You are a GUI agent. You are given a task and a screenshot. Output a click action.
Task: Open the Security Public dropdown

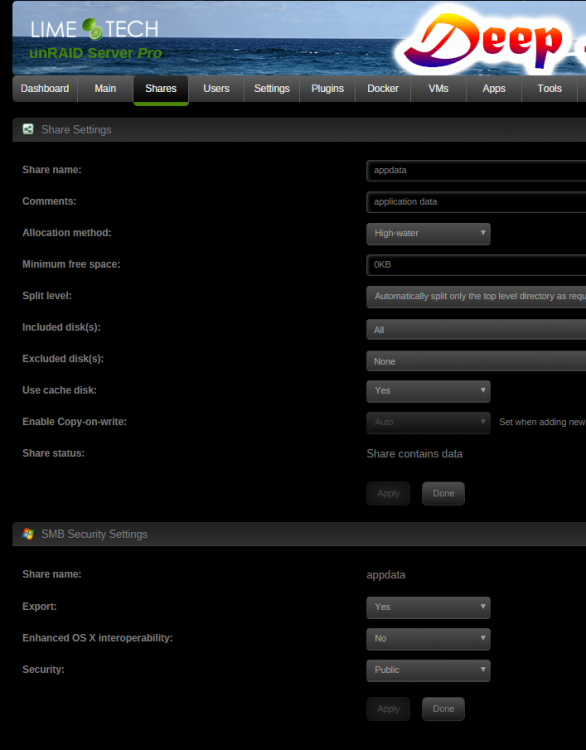coord(428,670)
